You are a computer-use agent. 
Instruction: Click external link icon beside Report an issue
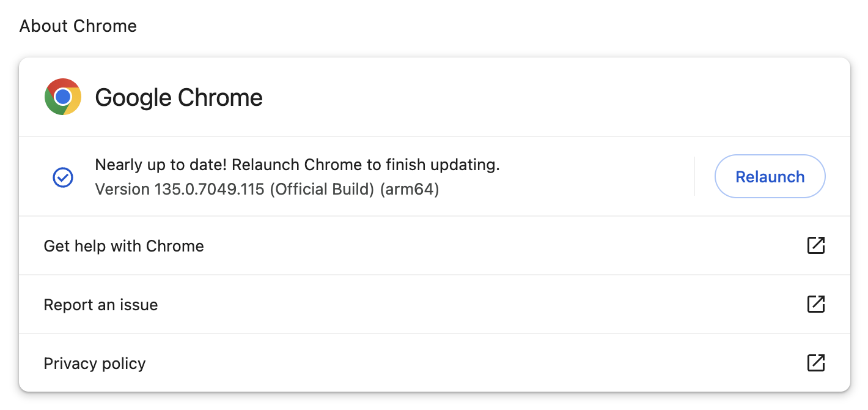click(816, 304)
